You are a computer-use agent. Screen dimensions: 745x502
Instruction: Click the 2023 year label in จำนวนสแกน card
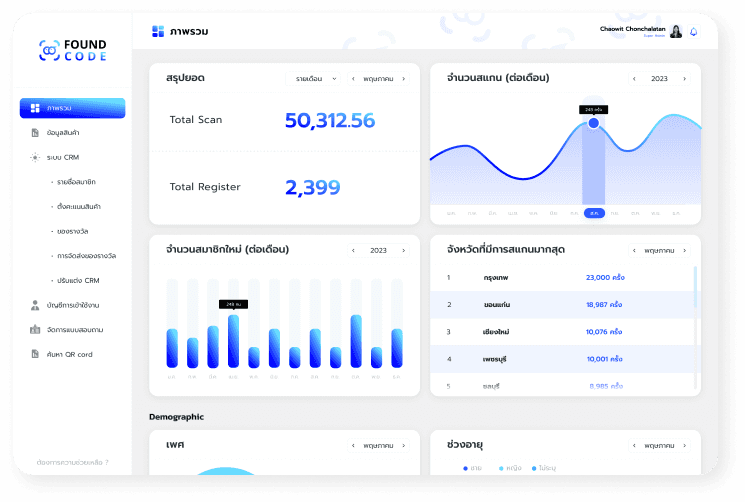tap(659, 79)
